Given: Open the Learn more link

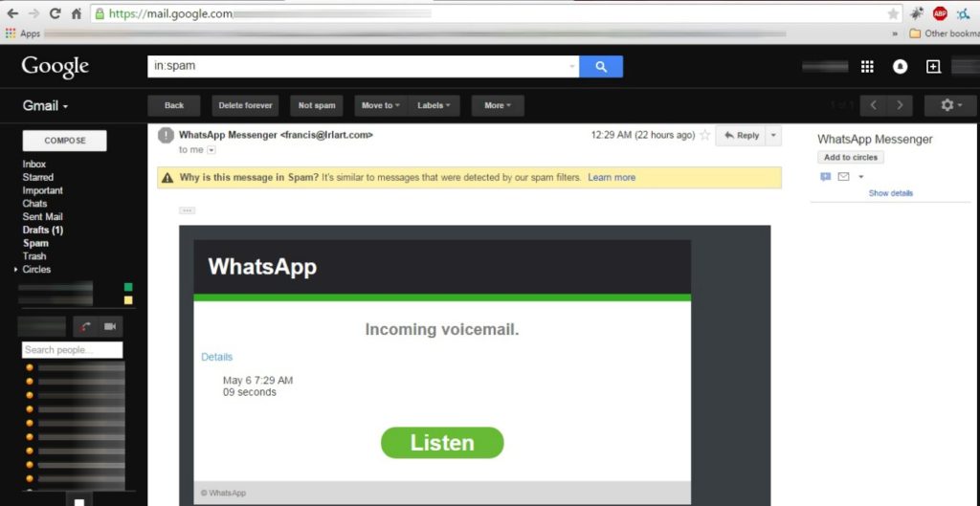Looking at the screenshot, I should point(612,177).
